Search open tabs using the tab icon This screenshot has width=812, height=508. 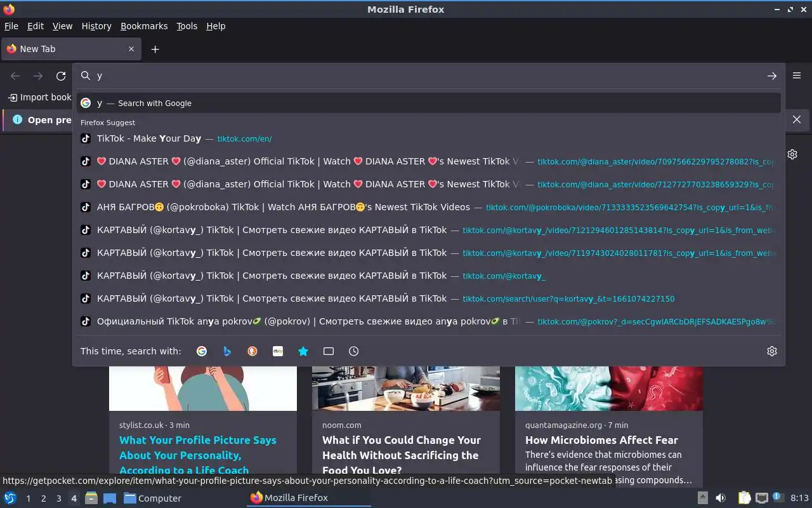pos(329,351)
